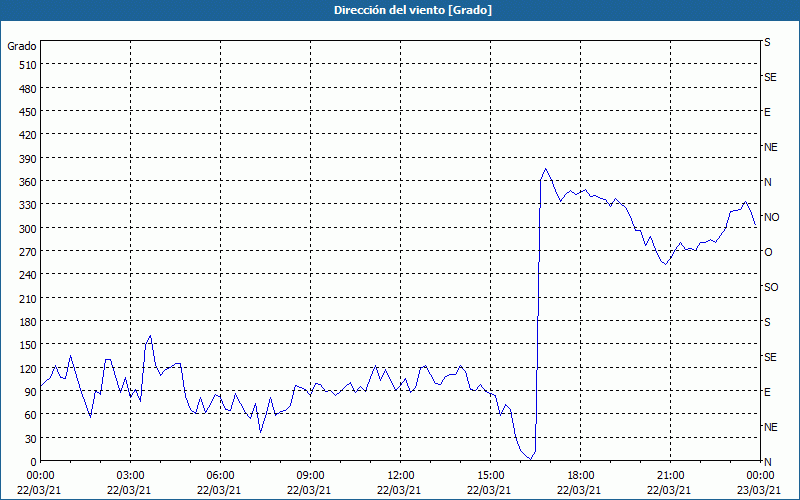Image resolution: width=800 pixels, height=500 pixels.
Task: Click the 240 y-axis label
Action: [x=28, y=275]
